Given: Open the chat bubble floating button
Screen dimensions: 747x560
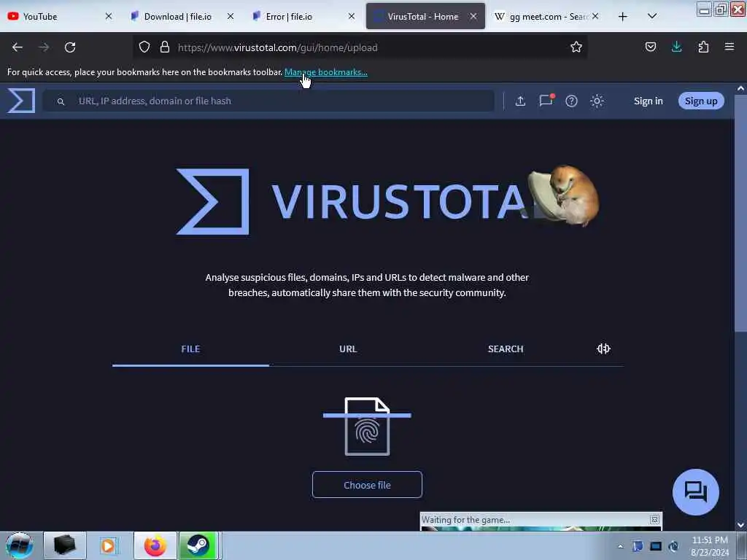Looking at the screenshot, I should coord(695,492).
